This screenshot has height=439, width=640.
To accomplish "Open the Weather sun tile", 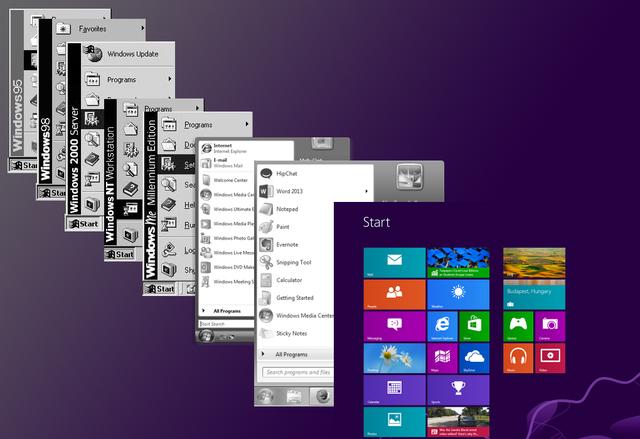I will [458, 294].
